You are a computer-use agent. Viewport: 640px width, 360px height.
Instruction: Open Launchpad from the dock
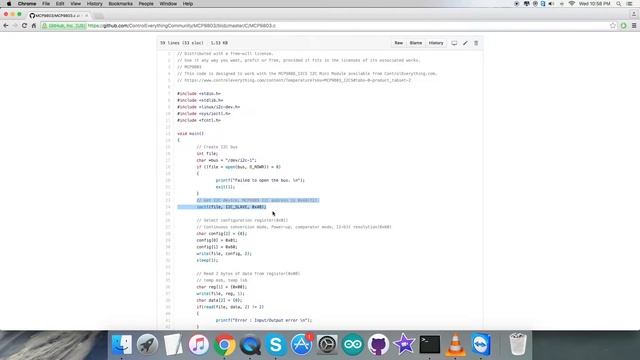[x=147, y=344]
